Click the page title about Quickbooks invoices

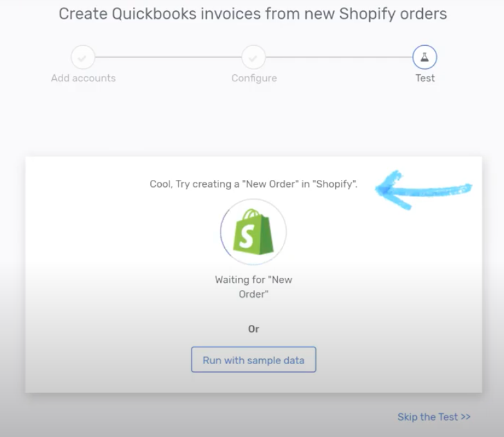[253, 14]
